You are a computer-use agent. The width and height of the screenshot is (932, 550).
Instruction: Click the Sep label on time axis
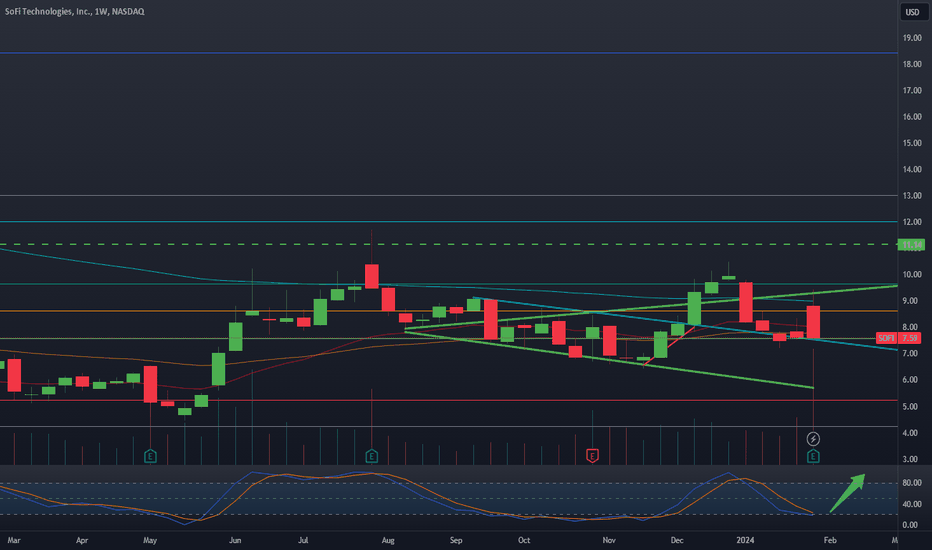pos(456,540)
